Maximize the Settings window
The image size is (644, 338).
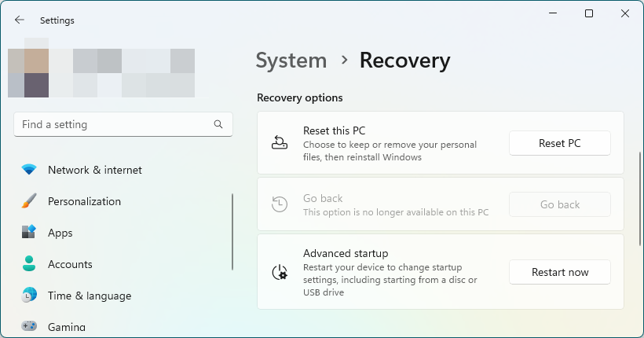tap(589, 13)
